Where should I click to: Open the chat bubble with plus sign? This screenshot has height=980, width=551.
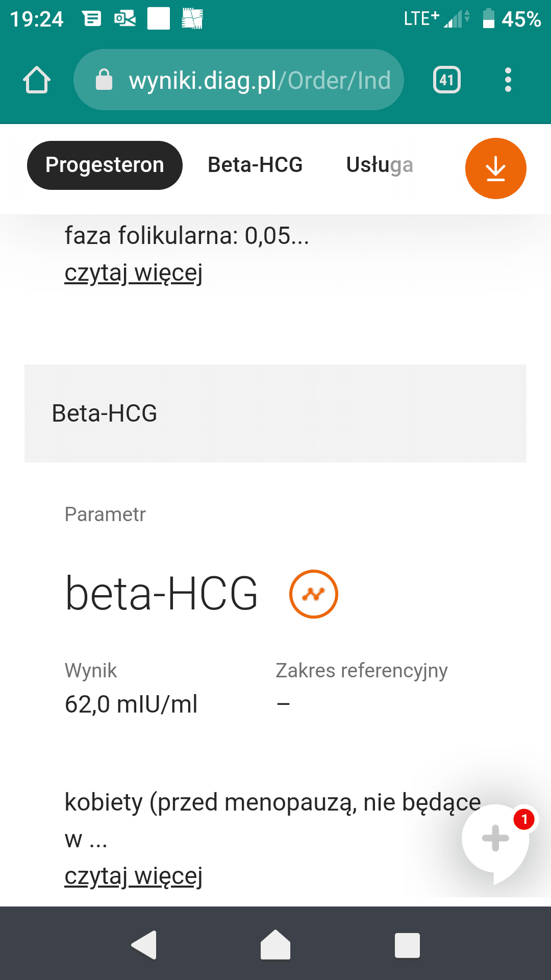tap(495, 838)
